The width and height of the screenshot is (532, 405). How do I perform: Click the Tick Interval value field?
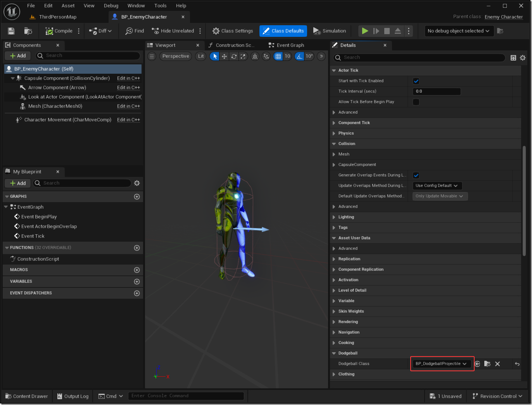tap(436, 92)
